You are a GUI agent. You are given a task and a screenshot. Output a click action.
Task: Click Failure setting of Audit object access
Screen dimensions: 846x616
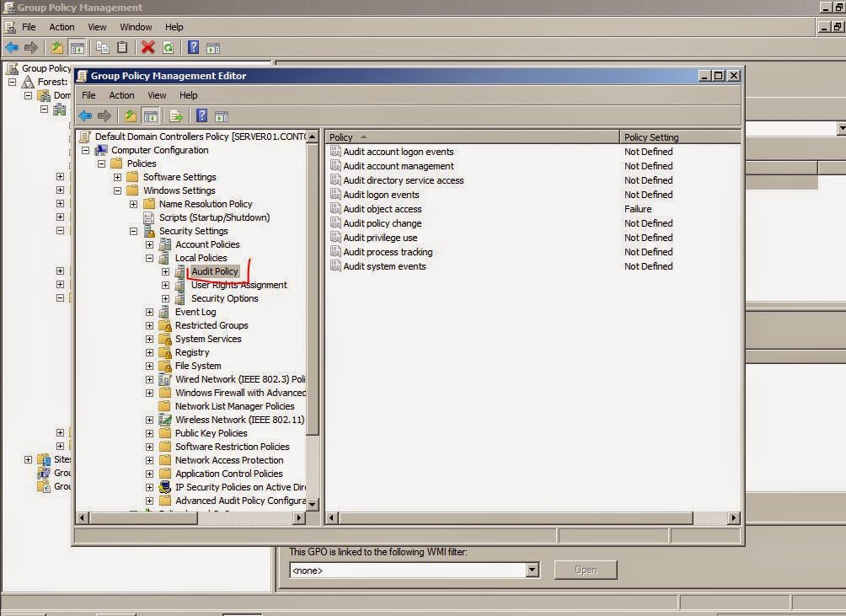(x=638, y=209)
